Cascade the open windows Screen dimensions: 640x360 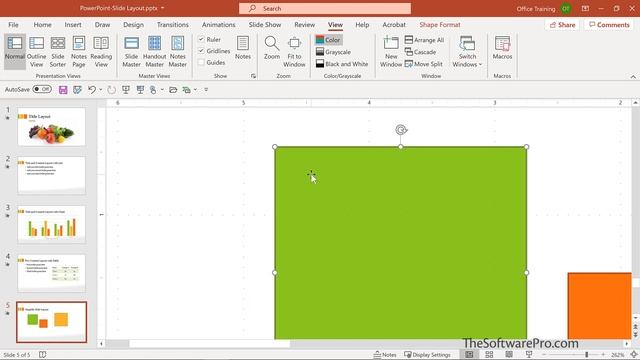pos(420,52)
